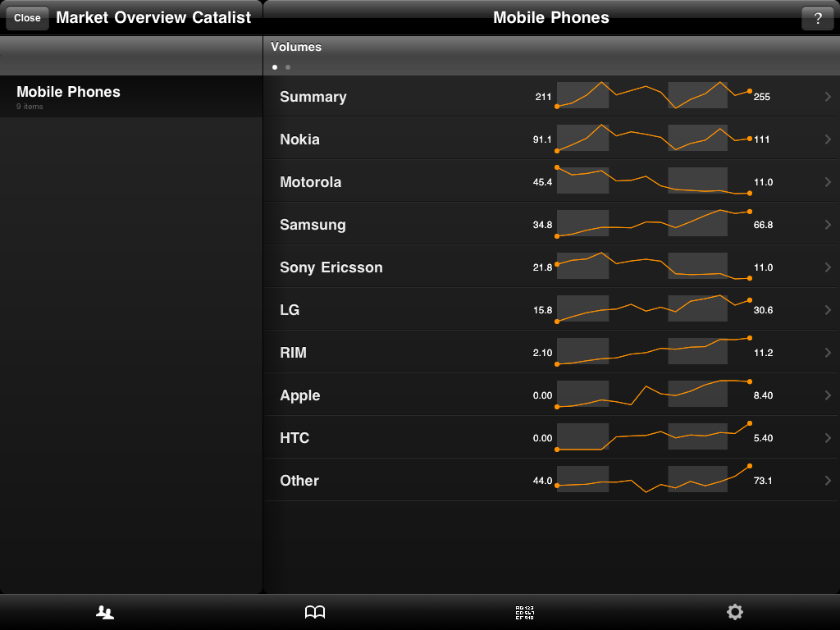
Task: Expand the RIM row chevron
Action: coord(828,353)
